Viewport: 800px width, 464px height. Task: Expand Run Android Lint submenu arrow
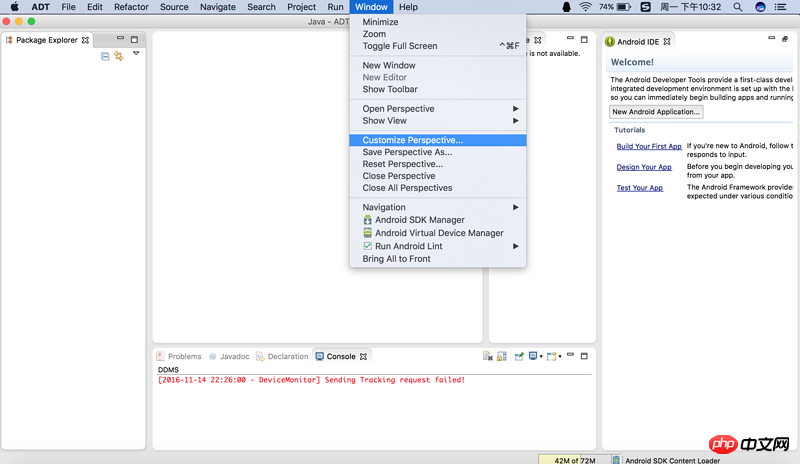pos(516,246)
